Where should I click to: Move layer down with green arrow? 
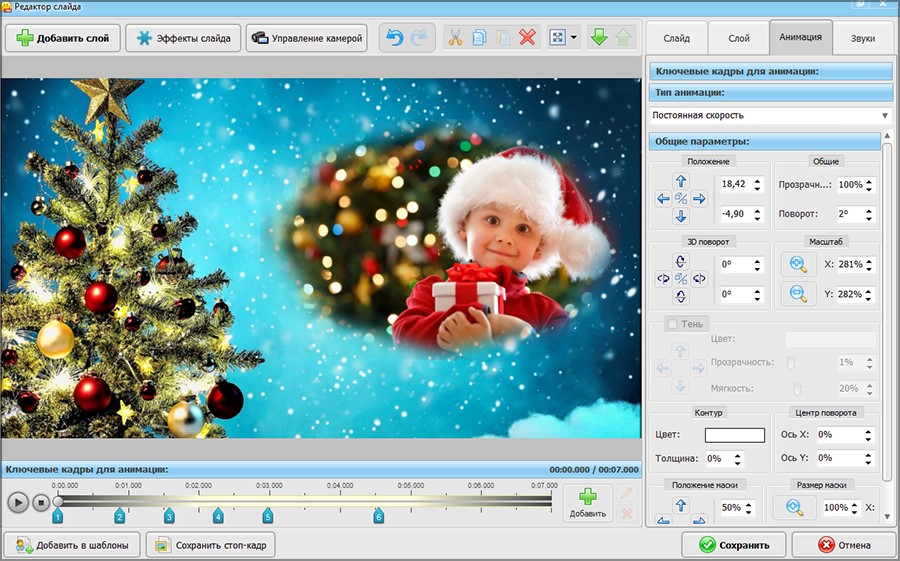pos(599,38)
